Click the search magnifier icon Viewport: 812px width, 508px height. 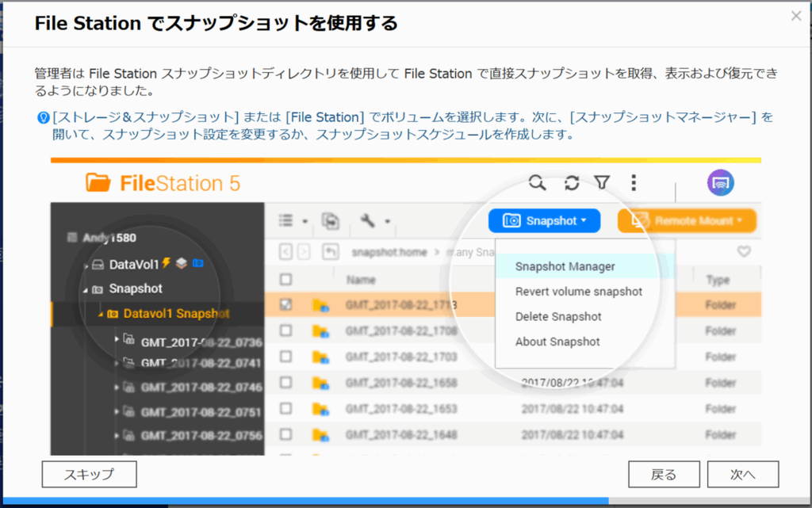point(538,184)
